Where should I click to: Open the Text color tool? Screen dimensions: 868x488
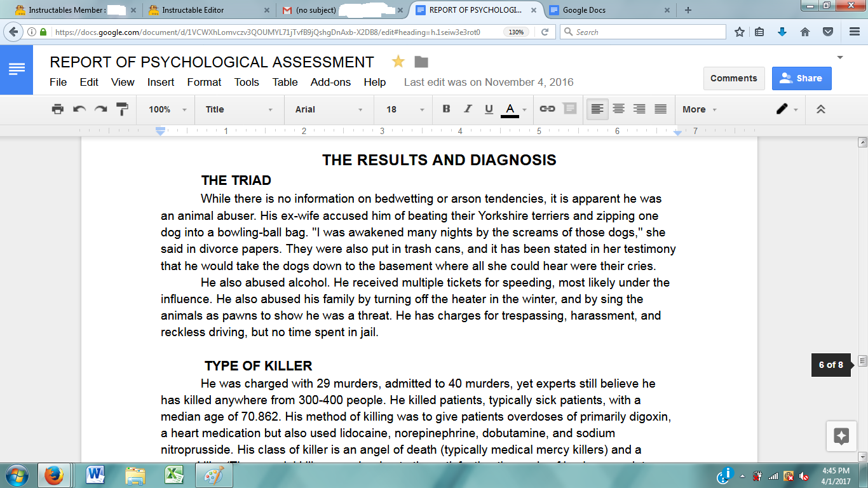pos(510,109)
